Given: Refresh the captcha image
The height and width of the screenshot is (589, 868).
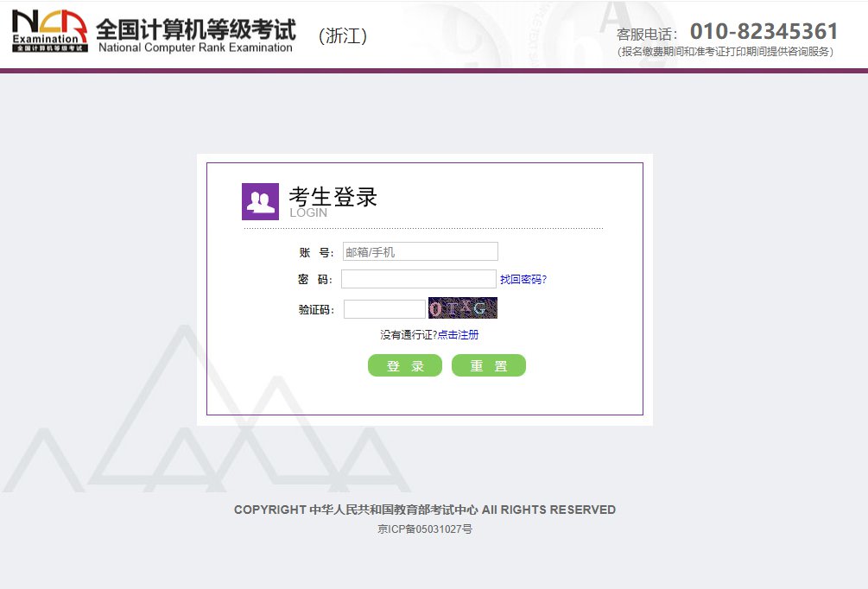Looking at the screenshot, I should 463,307.
